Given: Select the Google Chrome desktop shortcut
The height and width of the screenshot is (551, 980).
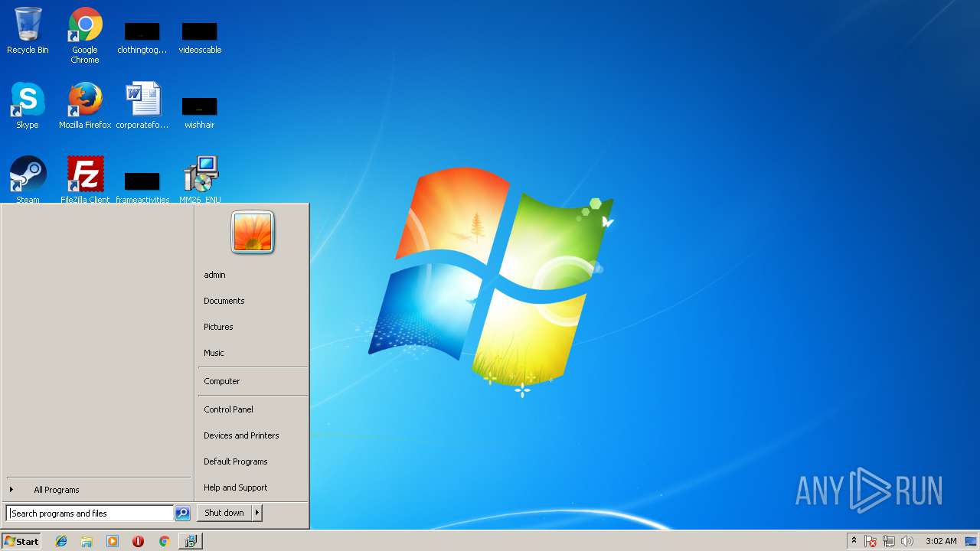Looking at the screenshot, I should click(x=85, y=35).
